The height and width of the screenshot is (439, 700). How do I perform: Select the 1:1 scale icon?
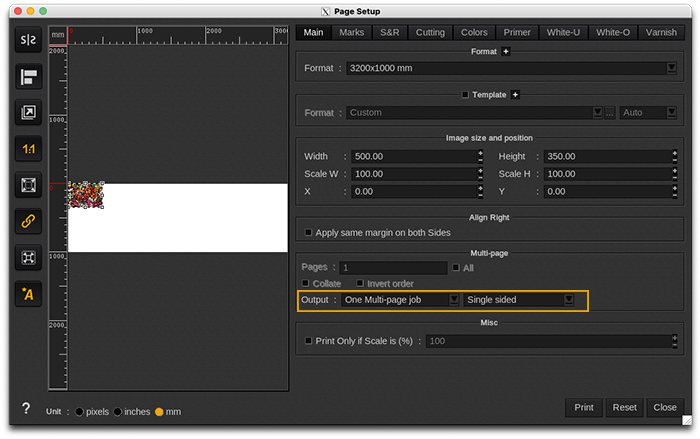[28, 149]
